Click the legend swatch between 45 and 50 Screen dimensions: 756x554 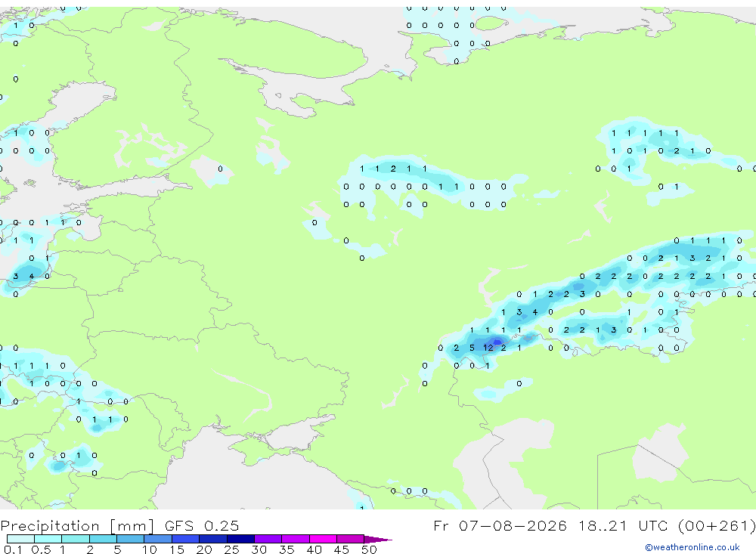coord(350,539)
